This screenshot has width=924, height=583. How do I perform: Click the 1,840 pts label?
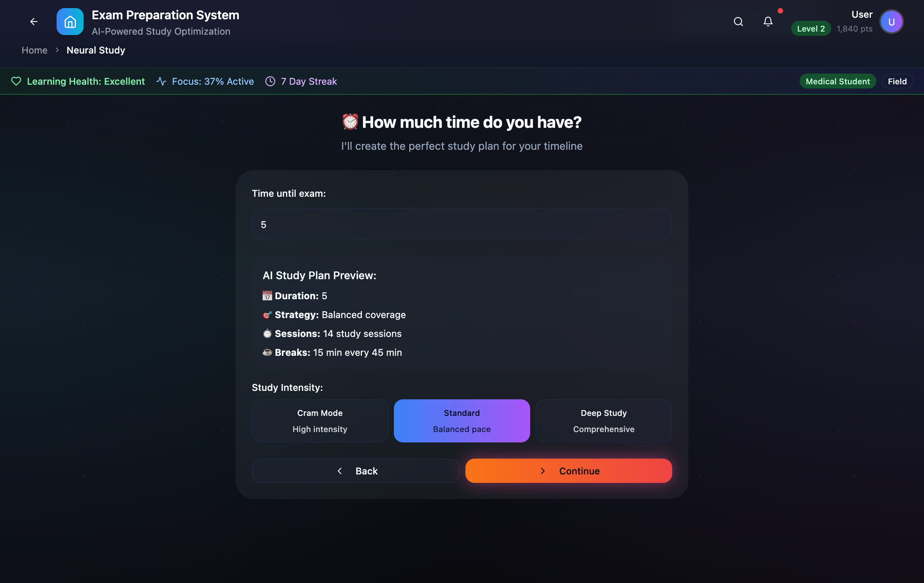(x=854, y=29)
